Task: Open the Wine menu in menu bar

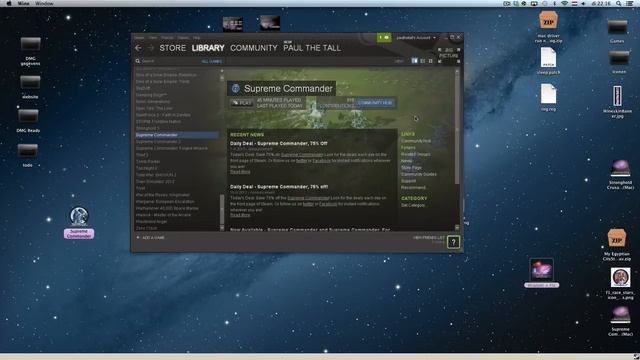Action: tap(23, 3)
